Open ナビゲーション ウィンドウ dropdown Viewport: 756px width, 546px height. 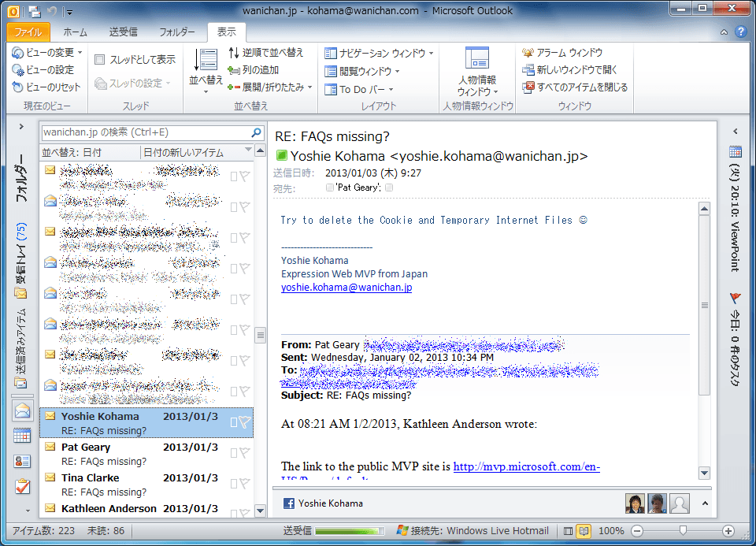(x=379, y=53)
